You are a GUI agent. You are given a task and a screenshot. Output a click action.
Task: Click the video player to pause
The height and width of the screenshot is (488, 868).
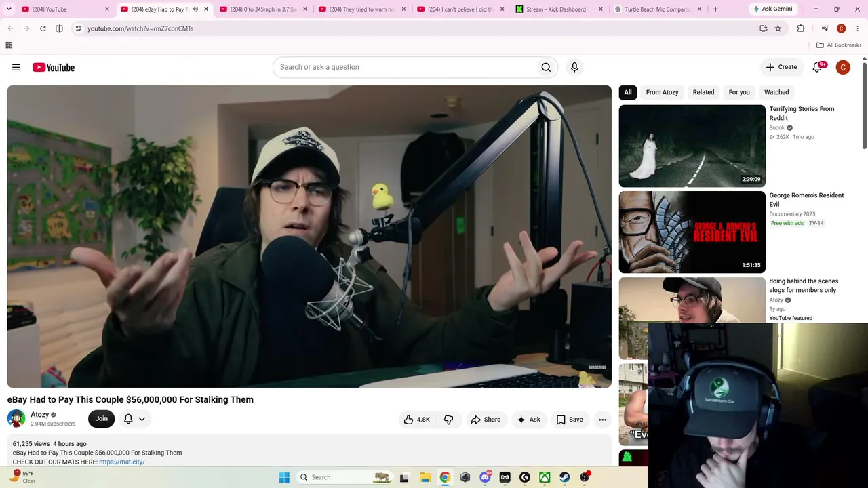[309, 237]
